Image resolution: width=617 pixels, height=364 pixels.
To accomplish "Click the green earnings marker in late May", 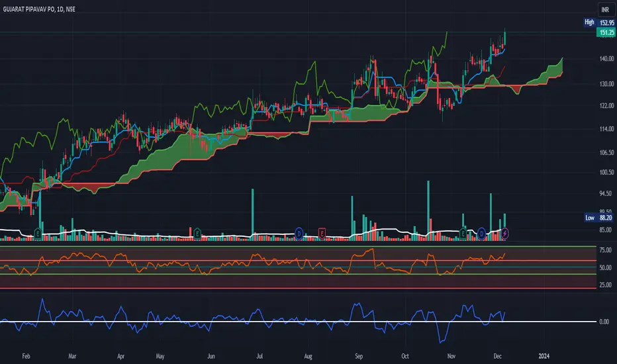I will 197,234.
